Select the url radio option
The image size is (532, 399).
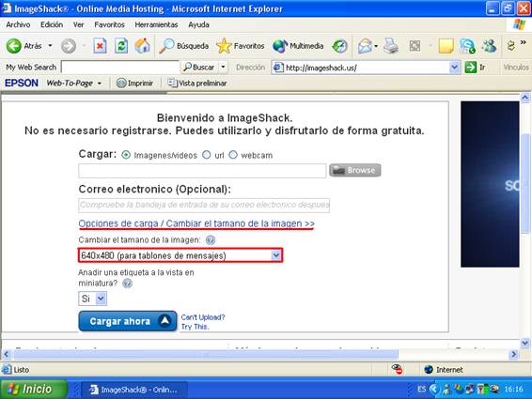tap(206, 155)
